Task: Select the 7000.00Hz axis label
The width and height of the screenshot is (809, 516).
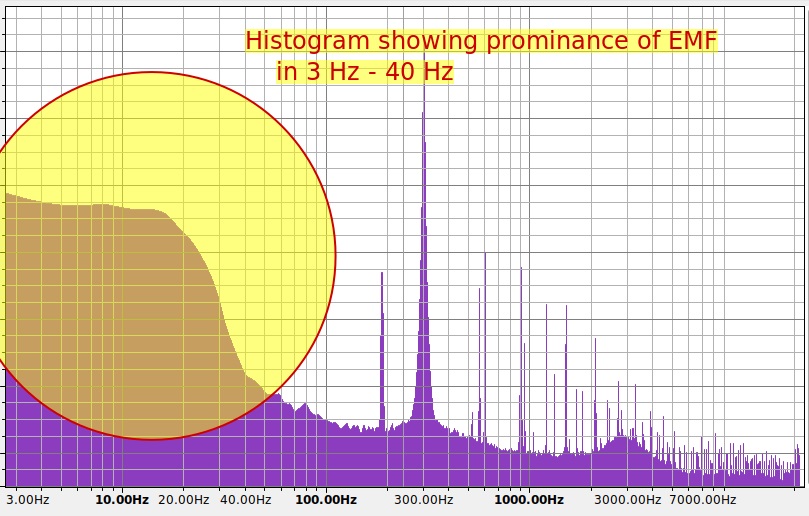Action: click(702, 500)
